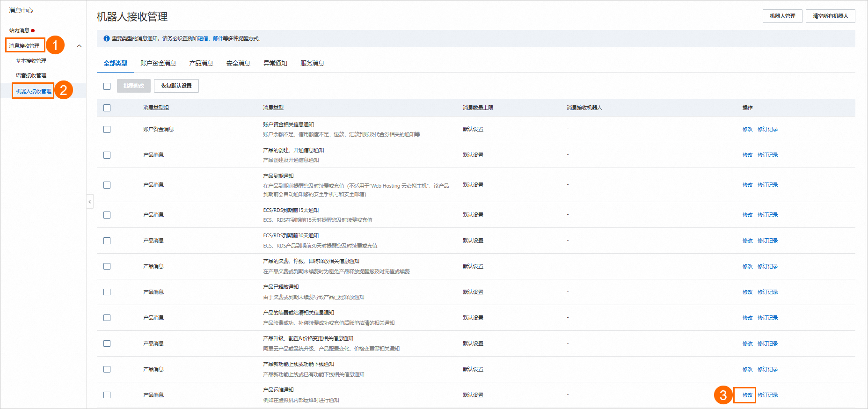The image size is (868, 409).
Task: Open 修订记录 for 产品的欠费、停服 row
Action: pos(767,266)
